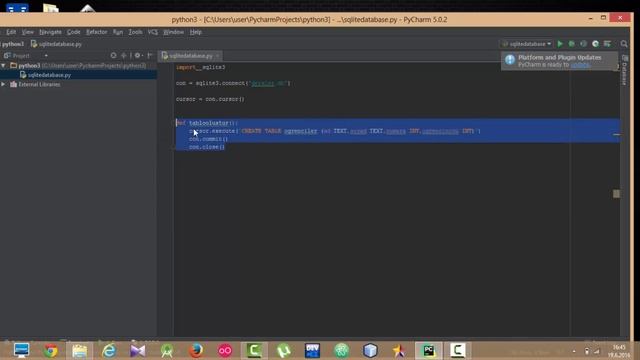The width and height of the screenshot is (640, 360).
Task: Open the pink circular app in taskbar
Action: pos(225,351)
